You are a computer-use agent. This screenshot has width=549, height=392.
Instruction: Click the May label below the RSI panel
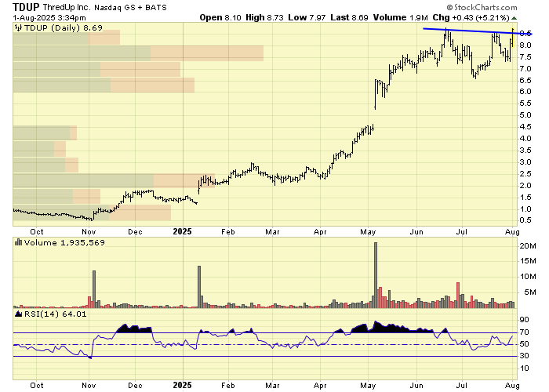click(x=368, y=386)
